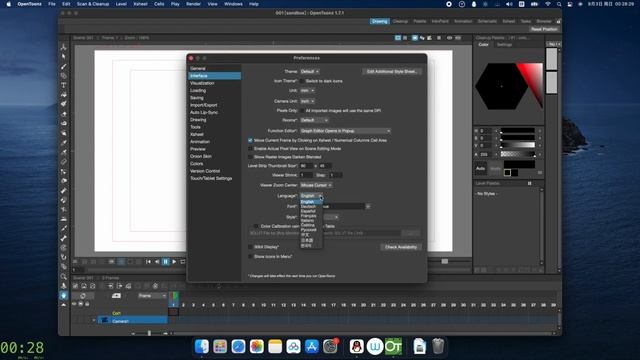Enable the 30bit Display checkbox
The image size is (640, 360).
pos(250,247)
